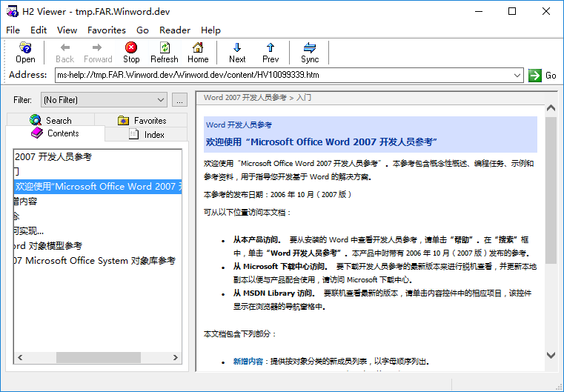This screenshot has height=392, width=564.
Task: Stop loading with the red Stop icon
Action: (x=131, y=53)
